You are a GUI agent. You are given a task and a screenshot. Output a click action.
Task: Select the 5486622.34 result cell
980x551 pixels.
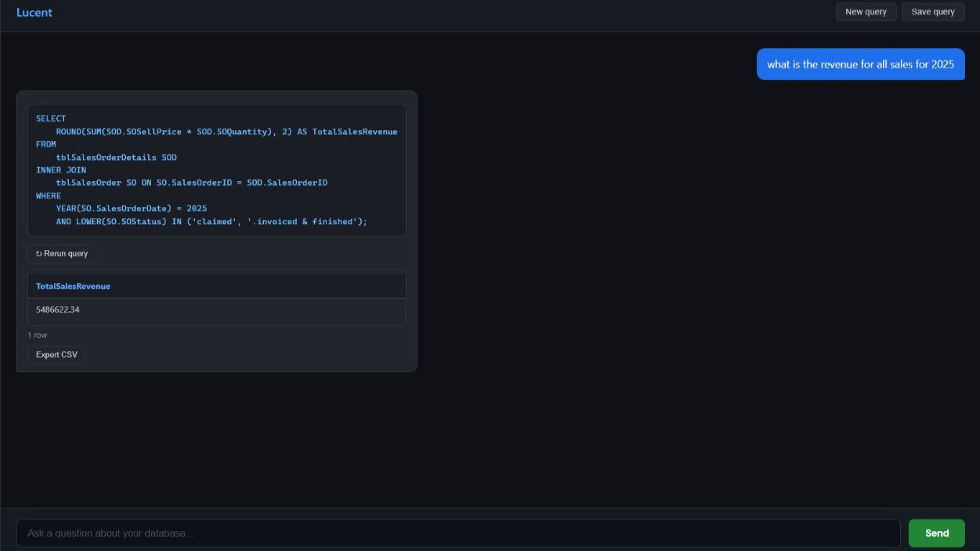[58, 310]
